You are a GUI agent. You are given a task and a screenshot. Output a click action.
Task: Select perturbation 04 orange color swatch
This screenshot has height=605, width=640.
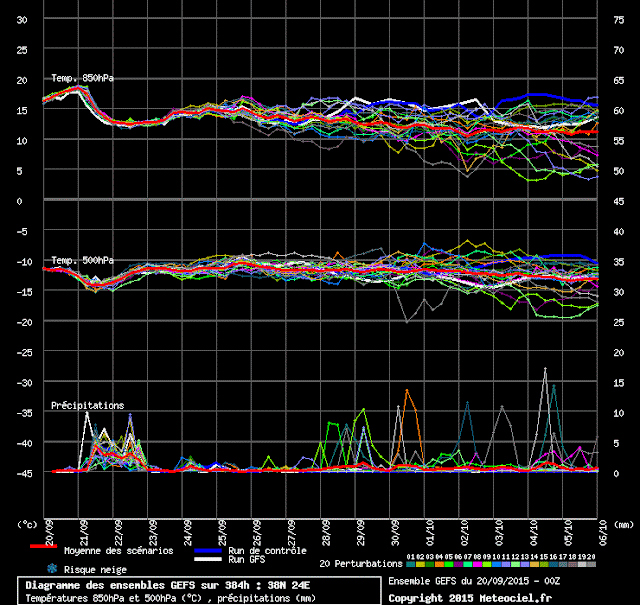click(x=439, y=564)
